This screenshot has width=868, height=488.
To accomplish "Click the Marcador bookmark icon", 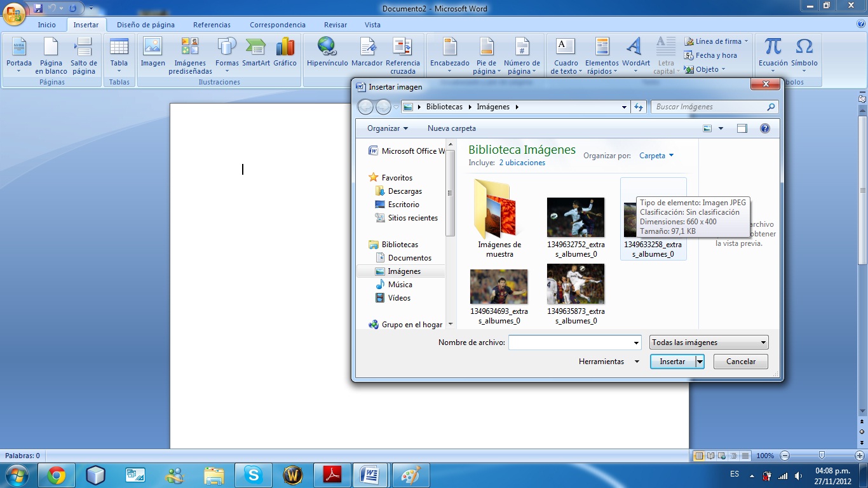I will click(x=367, y=52).
